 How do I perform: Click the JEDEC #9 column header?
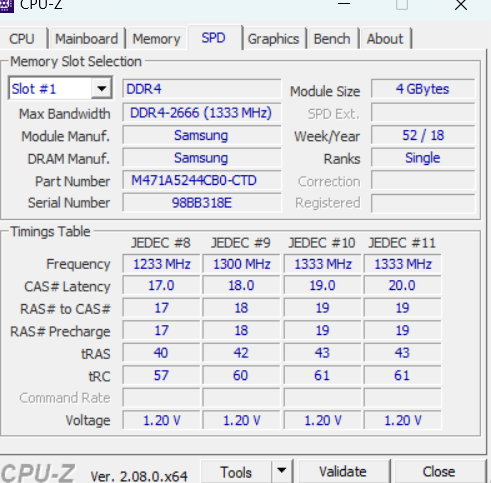(241, 243)
